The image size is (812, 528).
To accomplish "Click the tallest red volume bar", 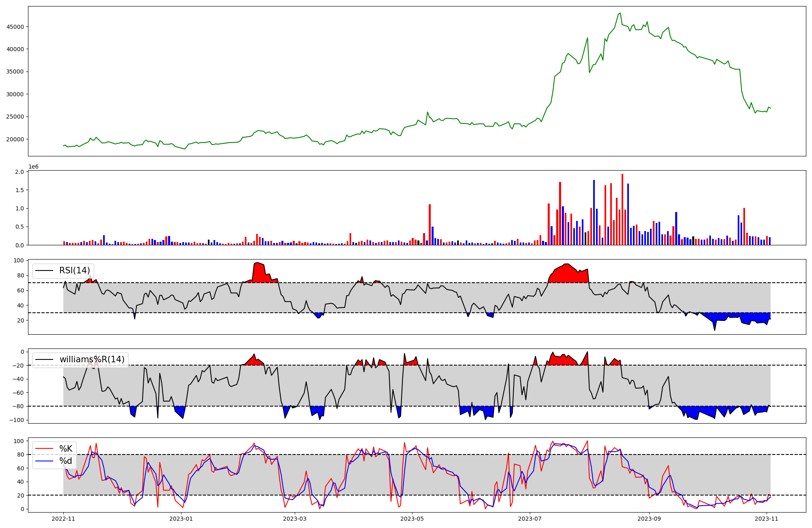I will tap(622, 210).
